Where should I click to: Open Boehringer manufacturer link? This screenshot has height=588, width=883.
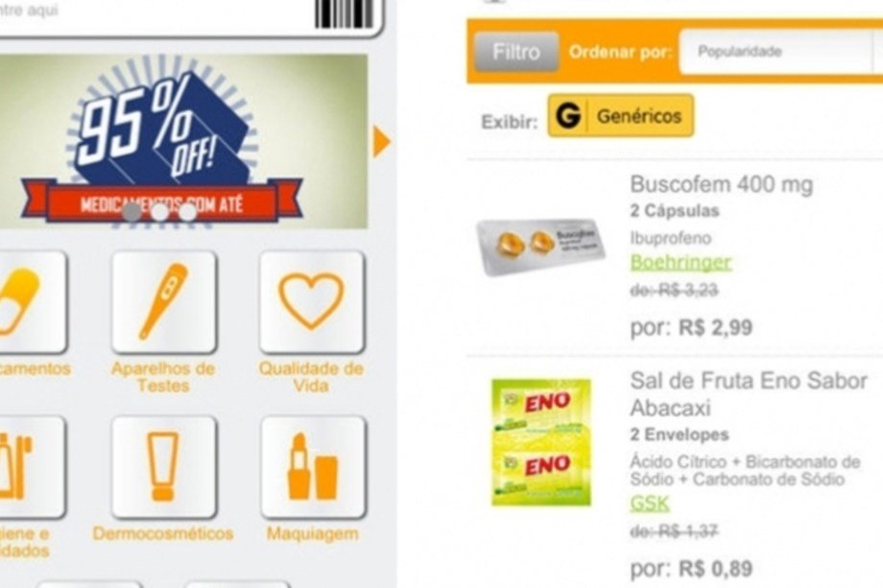pyautogui.click(x=680, y=262)
